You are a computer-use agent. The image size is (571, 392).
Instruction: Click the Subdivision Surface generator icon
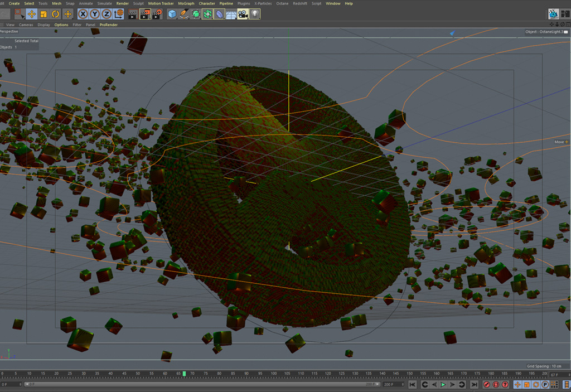click(x=196, y=14)
